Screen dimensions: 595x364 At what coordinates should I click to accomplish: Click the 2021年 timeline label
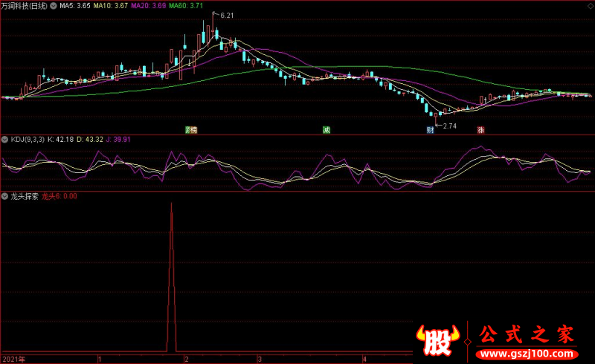pyautogui.click(x=13, y=359)
